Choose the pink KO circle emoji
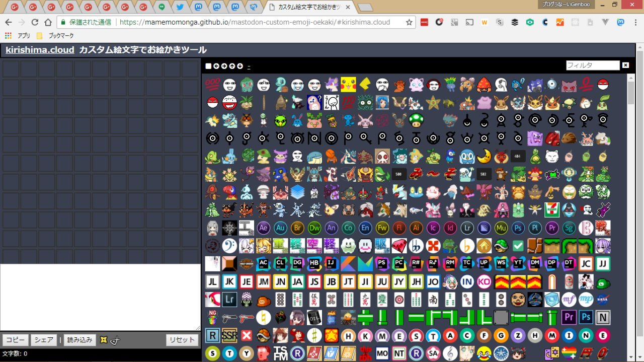Viewport: 644px width, 362px height. coord(484,281)
